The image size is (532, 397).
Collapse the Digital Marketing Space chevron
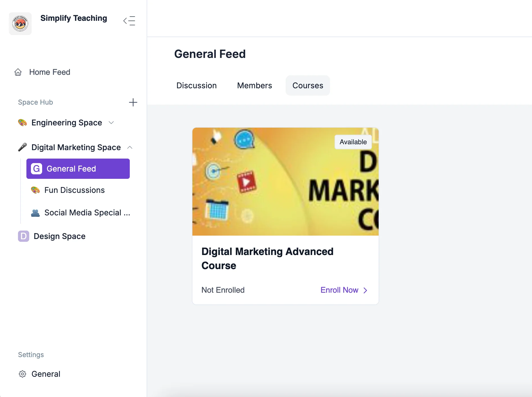(130, 147)
